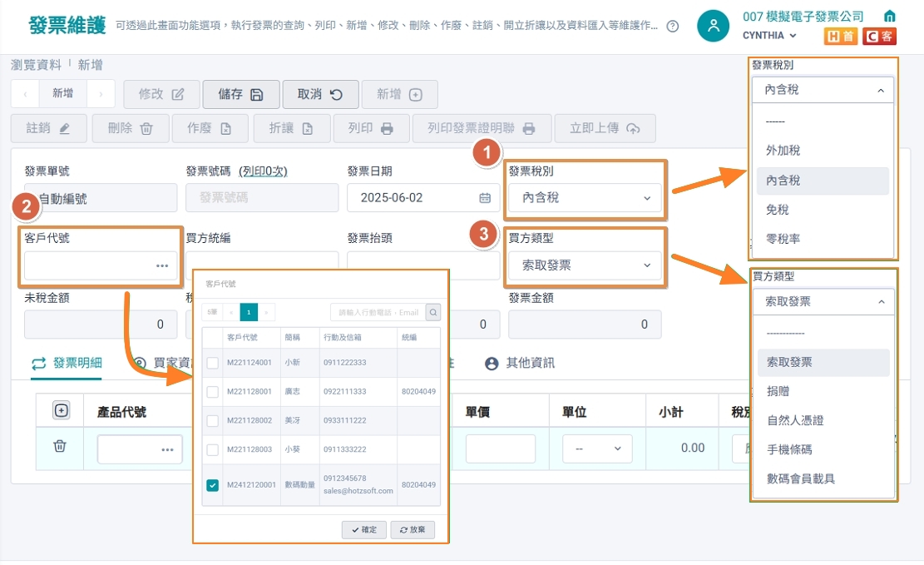Check the box for customer M221124001
The height and width of the screenshot is (565, 924).
click(213, 363)
